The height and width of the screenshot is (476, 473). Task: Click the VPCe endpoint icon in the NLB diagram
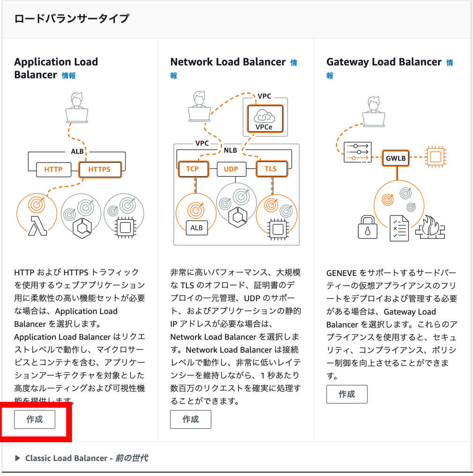[265, 118]
